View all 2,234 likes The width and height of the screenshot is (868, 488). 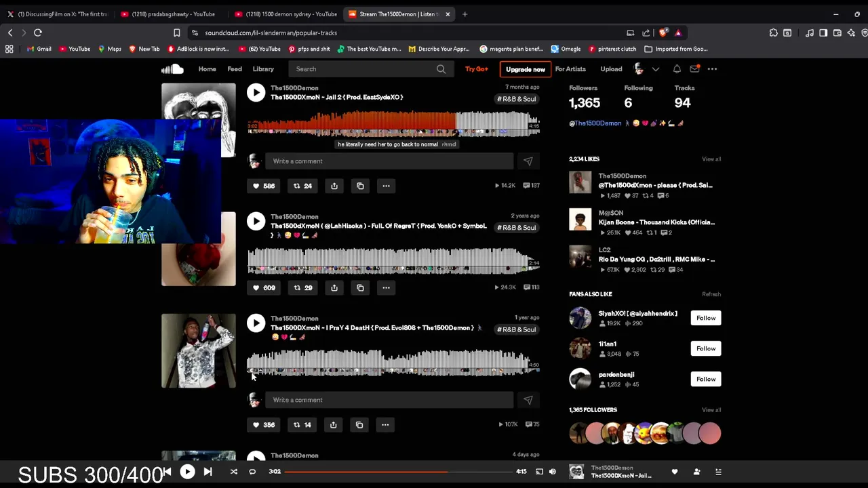pos(711,159)
